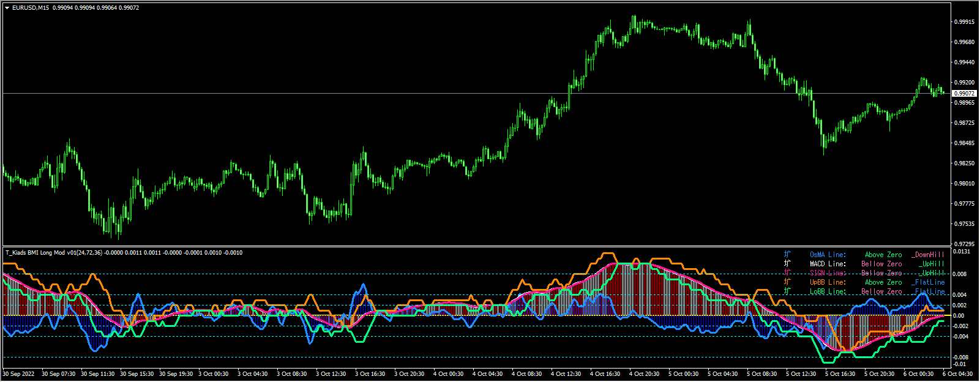This screenshot has height=382, width=980.
Task: Click the '5 Oct 12:30' time axis label
Action: tap(801, 374)
